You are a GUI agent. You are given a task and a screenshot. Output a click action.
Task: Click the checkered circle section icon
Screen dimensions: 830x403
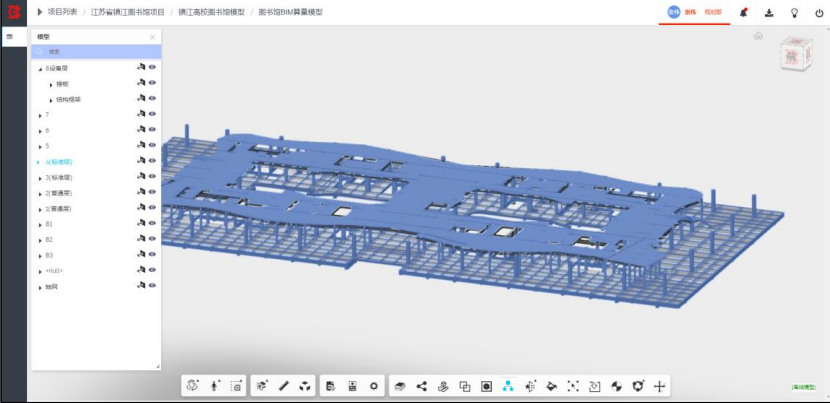tap(616, 386)
